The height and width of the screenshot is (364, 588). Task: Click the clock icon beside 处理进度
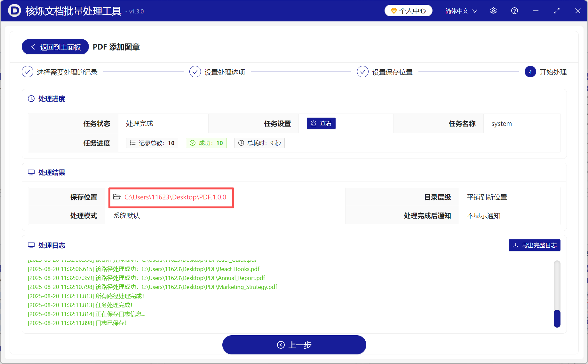[31, 98]
